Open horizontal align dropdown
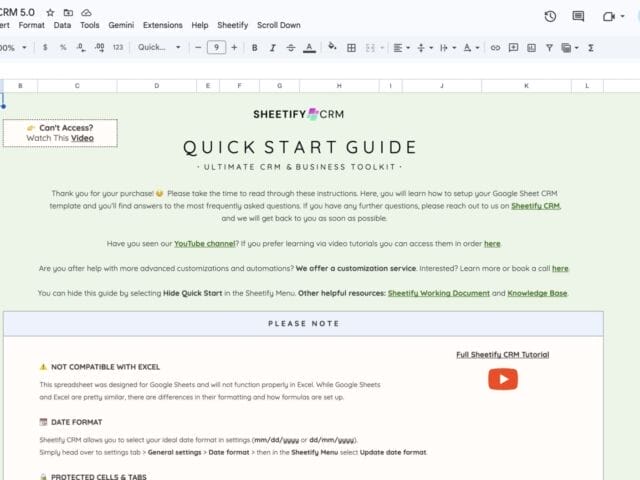 pyautogui.click(x=401, y=48)
